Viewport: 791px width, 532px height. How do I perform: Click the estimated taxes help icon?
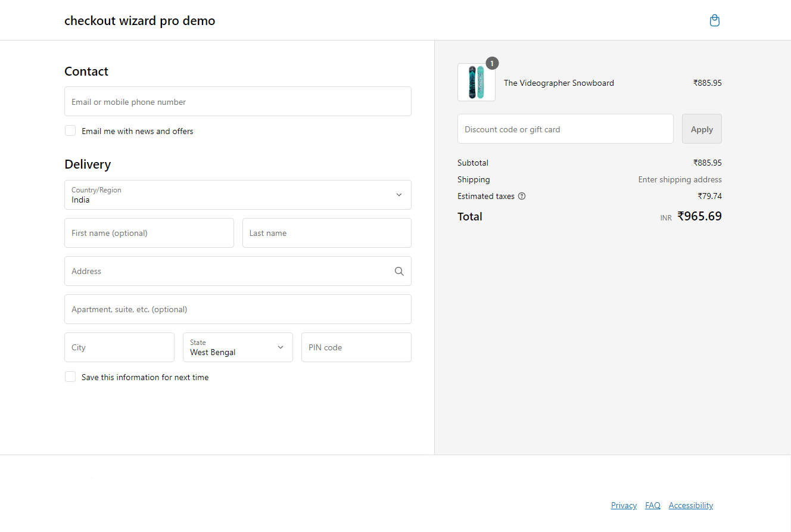click(522, 196)
